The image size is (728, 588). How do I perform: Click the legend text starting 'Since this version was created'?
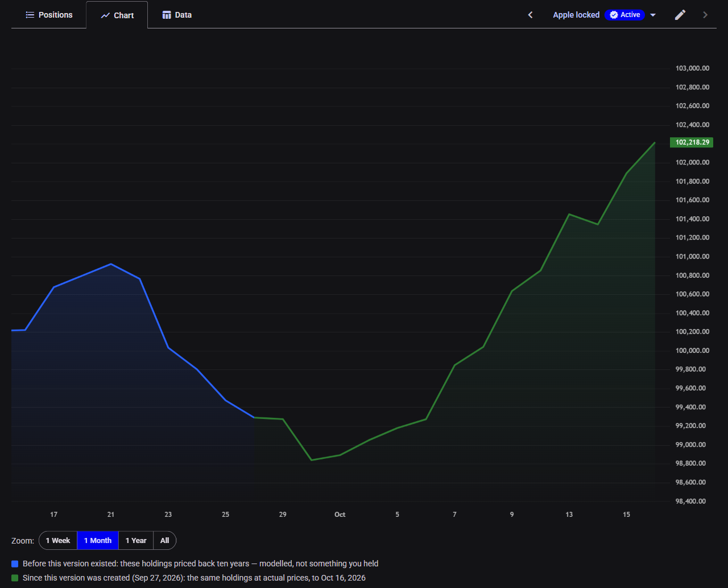(194, 578)
